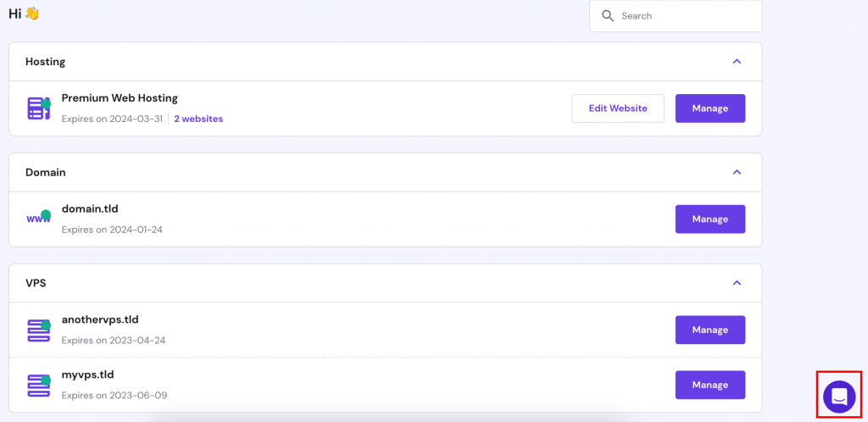868x422 pixels.
Task: Click the anothervps.tld server icon
Action: pyautogui.click(x=39, y=330)
